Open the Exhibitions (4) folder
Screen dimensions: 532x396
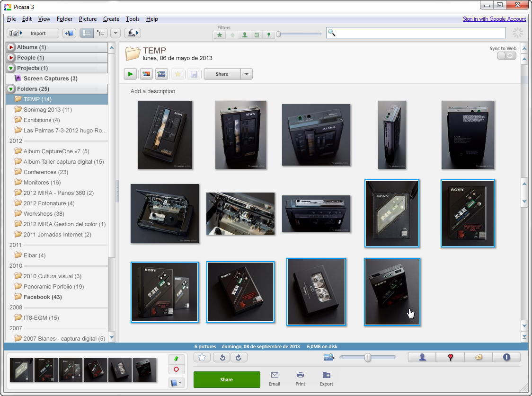[42, 120]
